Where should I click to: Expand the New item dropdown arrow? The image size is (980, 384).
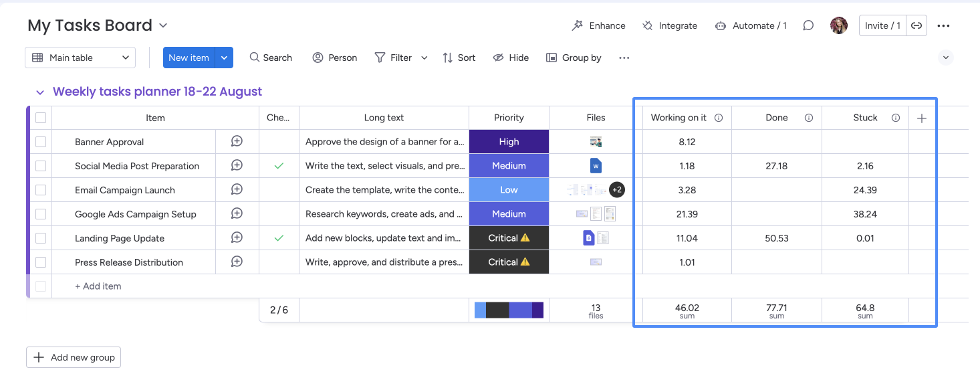[224, 58]
